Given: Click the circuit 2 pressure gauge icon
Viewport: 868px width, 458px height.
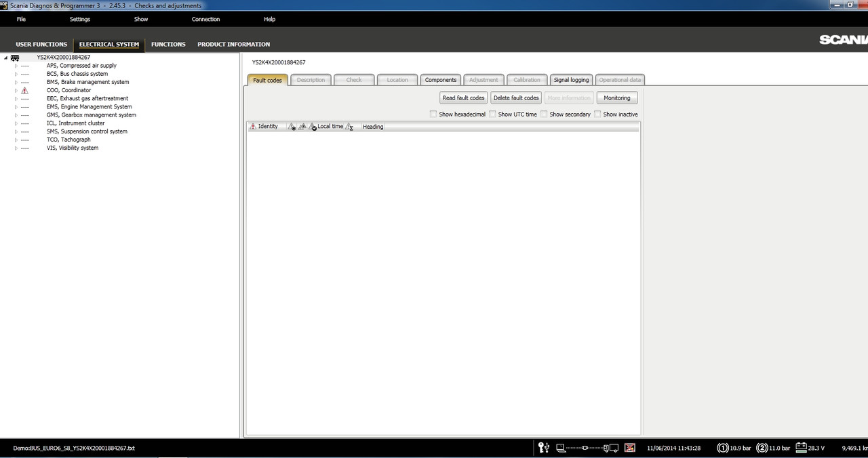Looking at the screenshot, I should [x=762, y=448].
